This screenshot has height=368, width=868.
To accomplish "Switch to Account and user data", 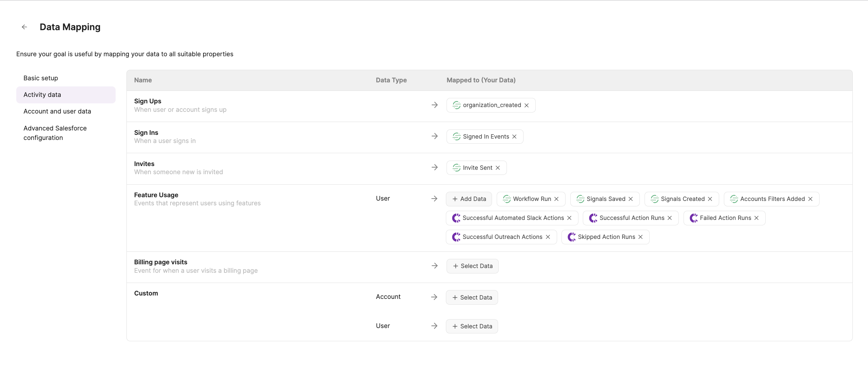I will click(57, 111).
